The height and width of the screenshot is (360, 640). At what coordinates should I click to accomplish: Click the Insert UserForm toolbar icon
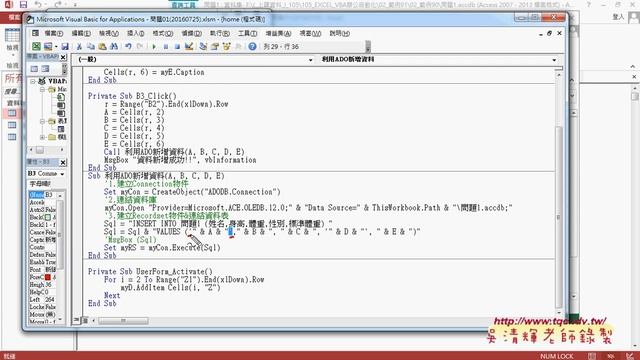[48, 47]
